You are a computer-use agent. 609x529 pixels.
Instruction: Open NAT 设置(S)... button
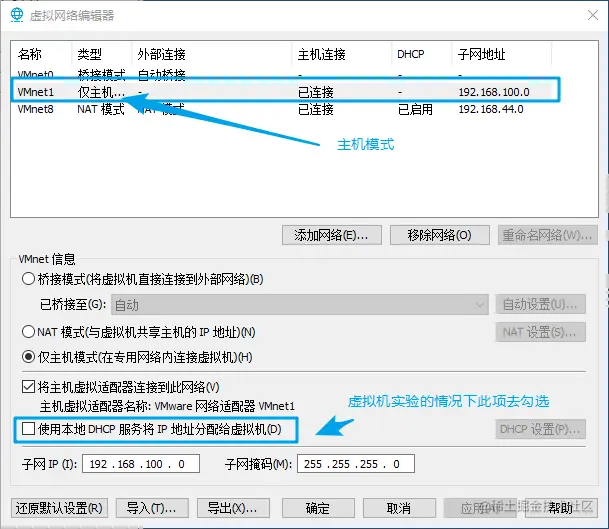tap(540, 332)
